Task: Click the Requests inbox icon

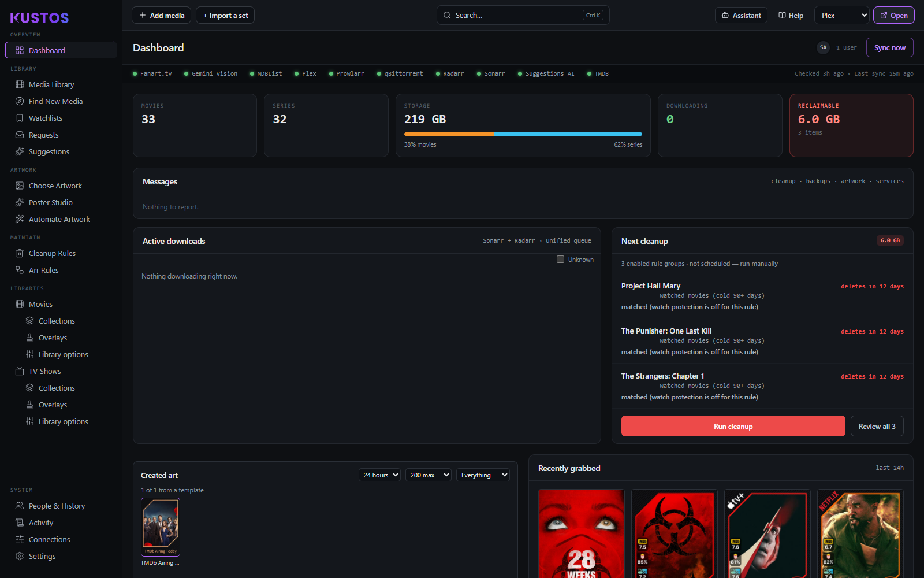Action: (x=20, y=135)
